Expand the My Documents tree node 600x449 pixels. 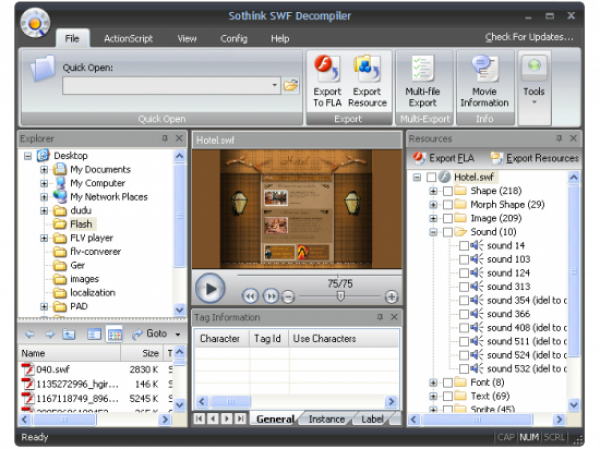(44, 170)
